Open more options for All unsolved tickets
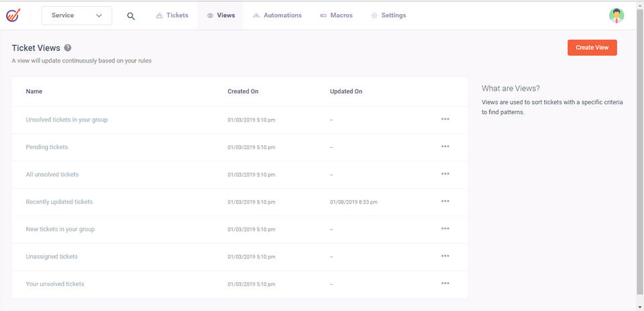The width and height of the screenshot is (644, 311). coord(445,174)
